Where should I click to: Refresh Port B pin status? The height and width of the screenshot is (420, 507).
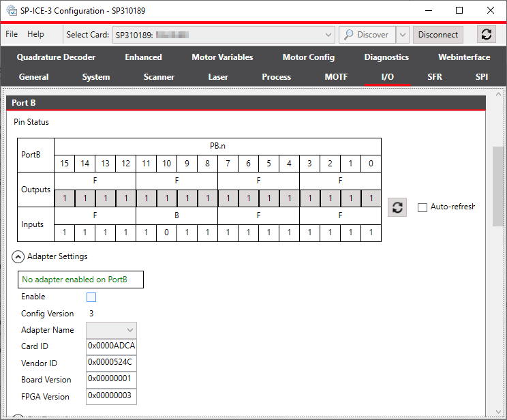pos(397,207)
